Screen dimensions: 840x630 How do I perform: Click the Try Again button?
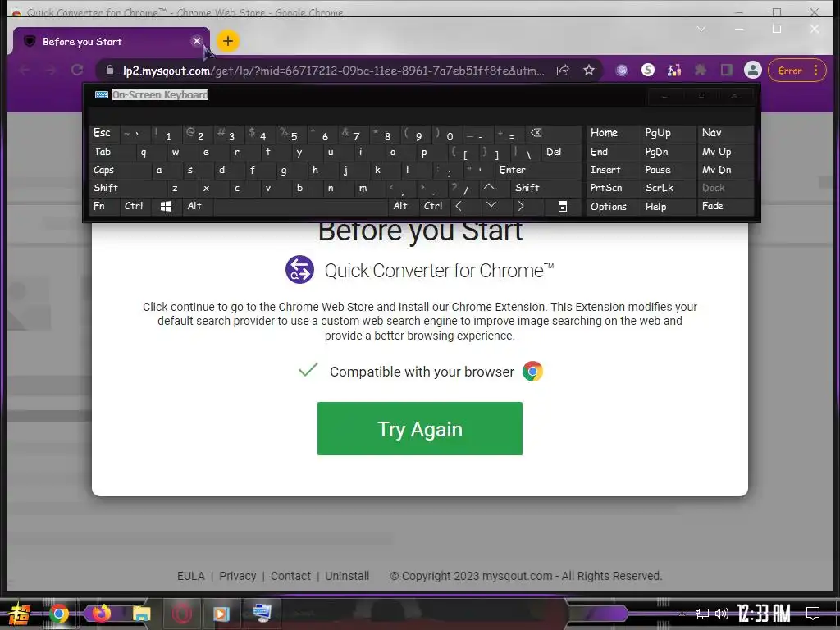(x=419, y=428)
